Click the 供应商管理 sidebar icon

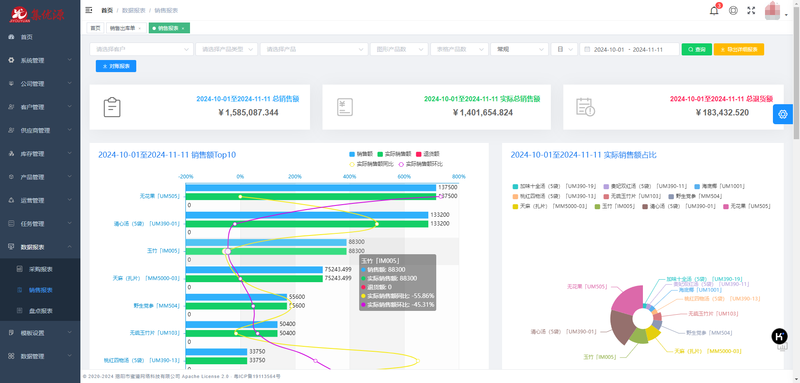coord(11,131)
